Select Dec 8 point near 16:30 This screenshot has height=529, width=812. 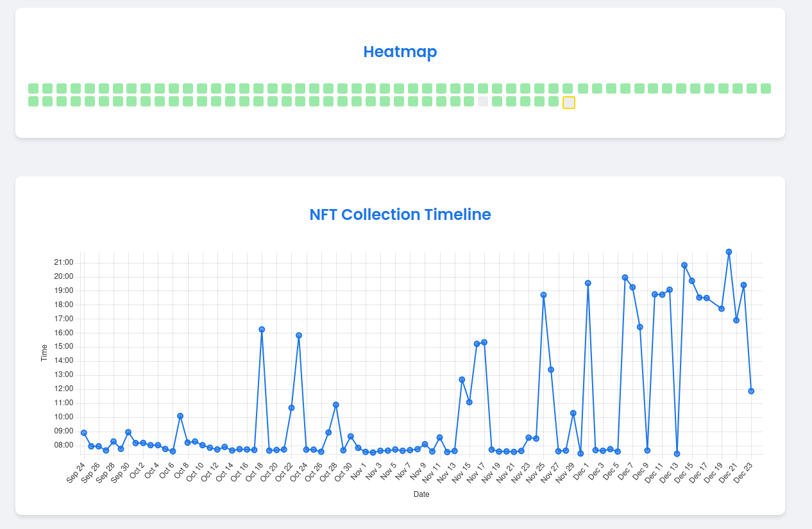pos(640,327)
